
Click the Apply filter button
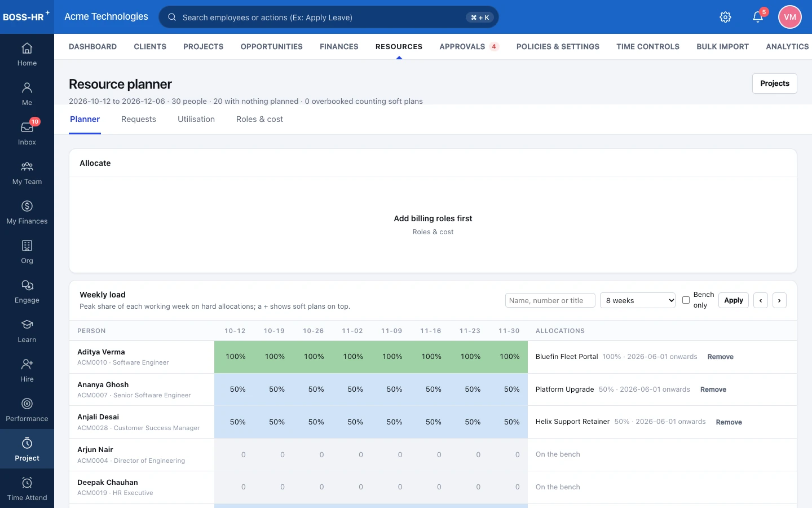click(734, 300)
